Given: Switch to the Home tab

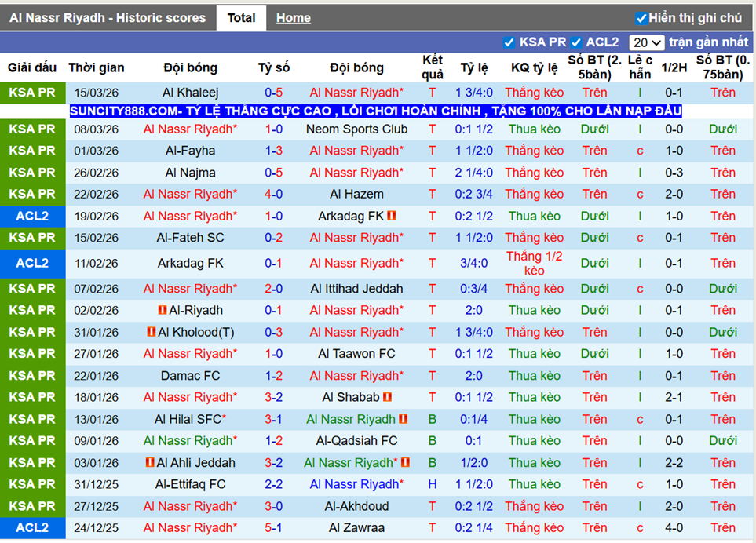Looking at the screenshot, I should 293,16.
